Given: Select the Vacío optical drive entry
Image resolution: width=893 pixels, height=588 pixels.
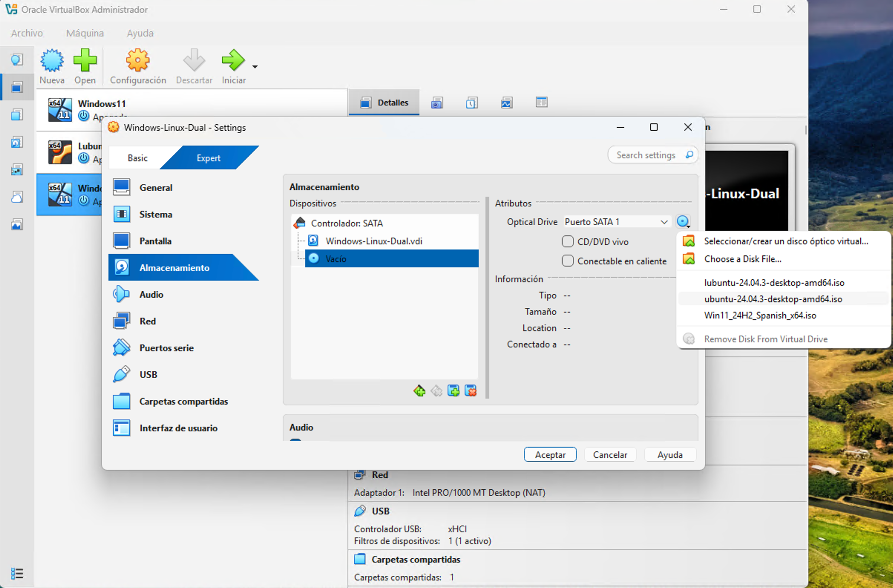Looking at the screenshot, I should 392,258.
